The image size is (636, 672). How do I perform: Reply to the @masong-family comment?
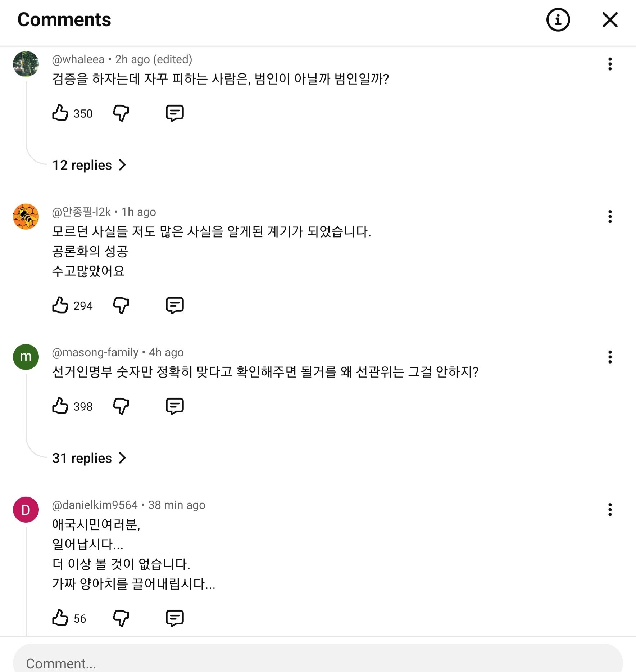175,406
